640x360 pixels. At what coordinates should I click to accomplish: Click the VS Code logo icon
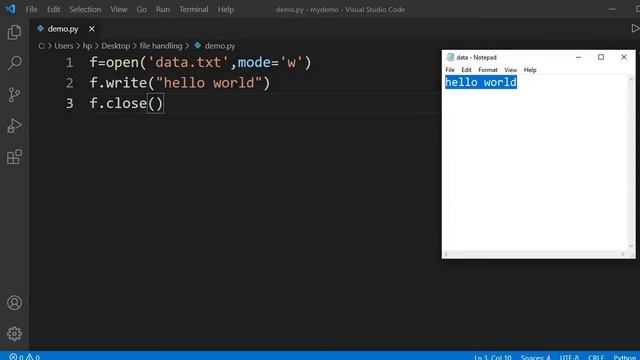click(10, 9)
